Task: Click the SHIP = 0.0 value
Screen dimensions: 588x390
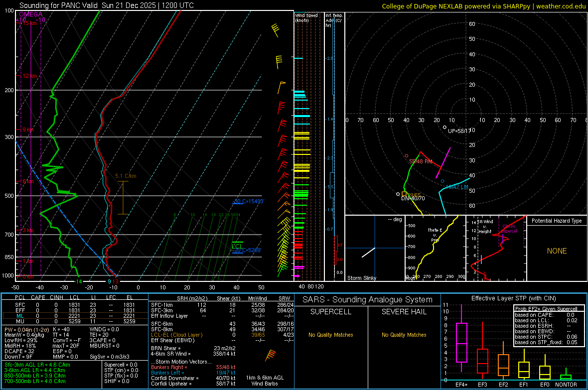Action: tap(117, 381)
